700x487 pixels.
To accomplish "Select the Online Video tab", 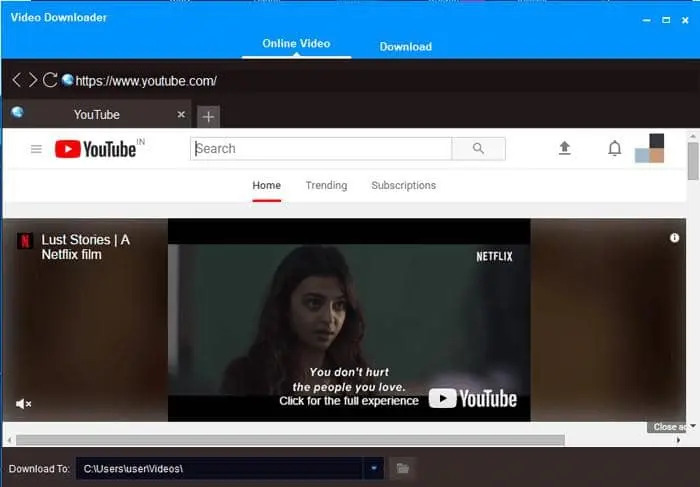I will (x=296, y=44).
